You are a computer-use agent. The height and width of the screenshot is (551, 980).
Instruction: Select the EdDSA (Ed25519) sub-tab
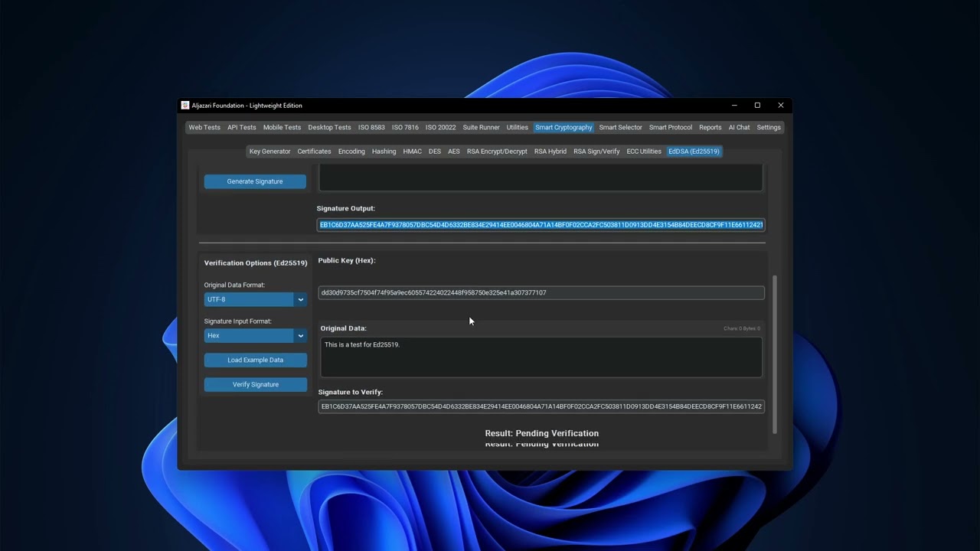tap(694, 152)
